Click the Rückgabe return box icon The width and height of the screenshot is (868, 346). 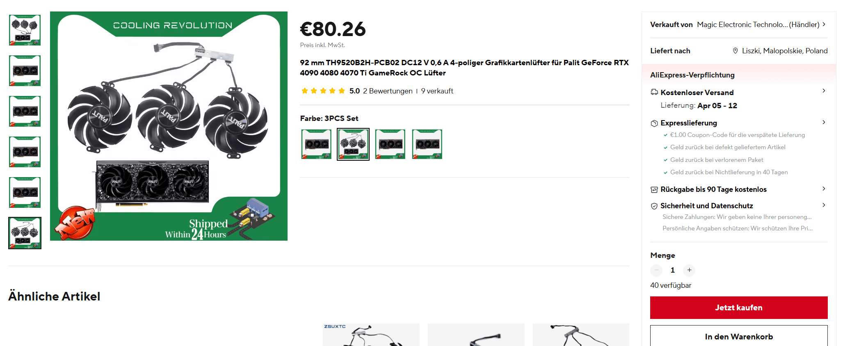654,189
